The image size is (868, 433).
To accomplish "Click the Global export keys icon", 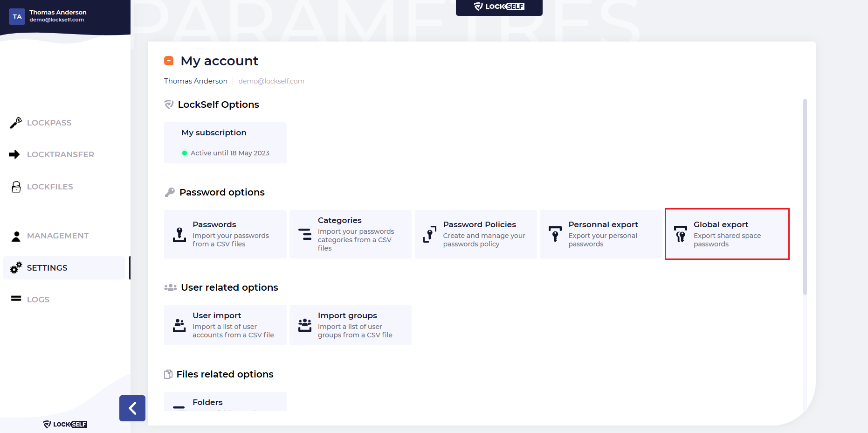I will 681,234.
